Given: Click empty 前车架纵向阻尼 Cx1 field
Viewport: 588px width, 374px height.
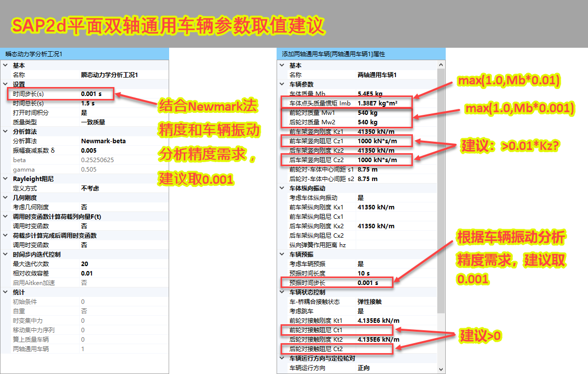Looking at the screenshot, I should click(396, 217).
